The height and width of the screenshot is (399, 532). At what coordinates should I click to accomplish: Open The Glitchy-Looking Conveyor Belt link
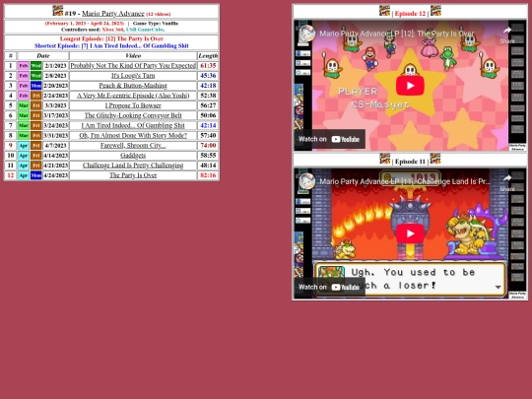(133, 115)
